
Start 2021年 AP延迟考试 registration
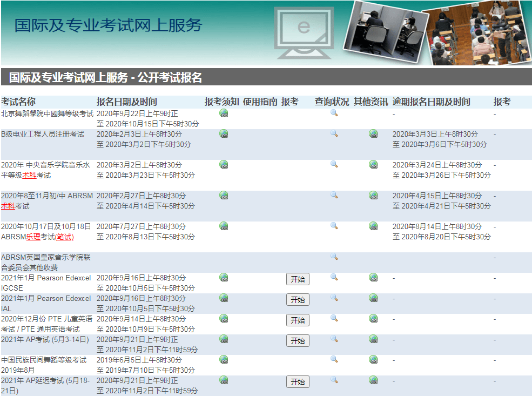(298, 382)
